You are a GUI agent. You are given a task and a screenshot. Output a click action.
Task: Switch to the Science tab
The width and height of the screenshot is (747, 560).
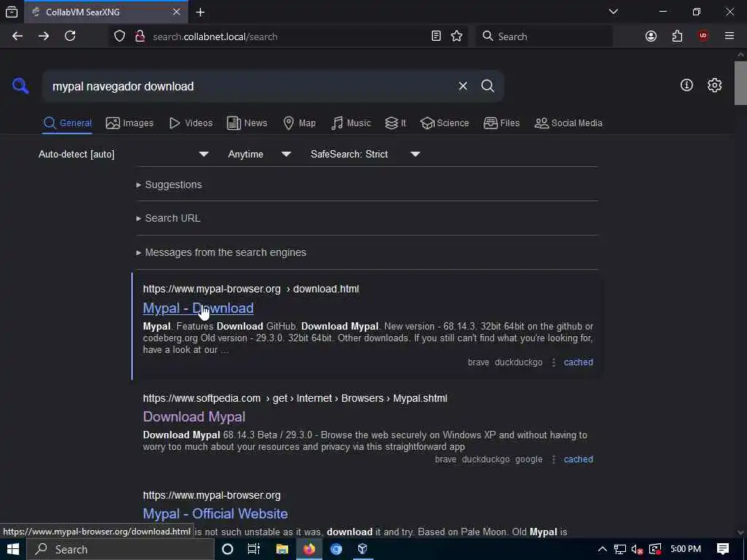pos(444,122)
